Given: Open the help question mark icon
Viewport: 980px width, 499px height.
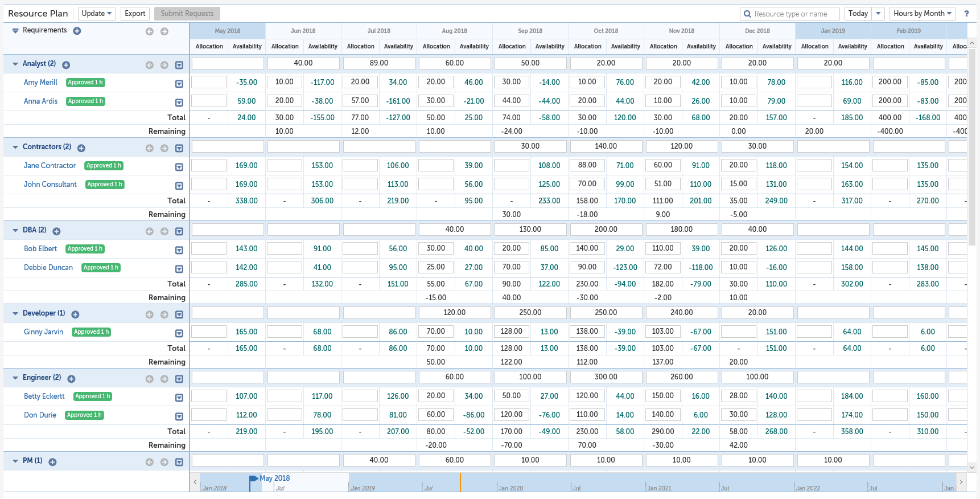Looking at the screenshot, I should click(x=966, y=14).
